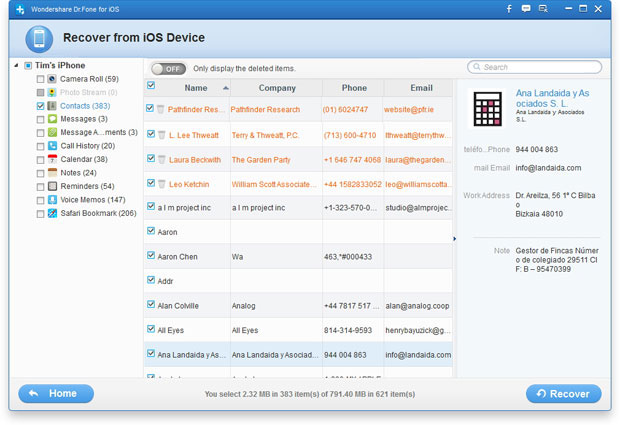Click the Home button

pos(56,393)
